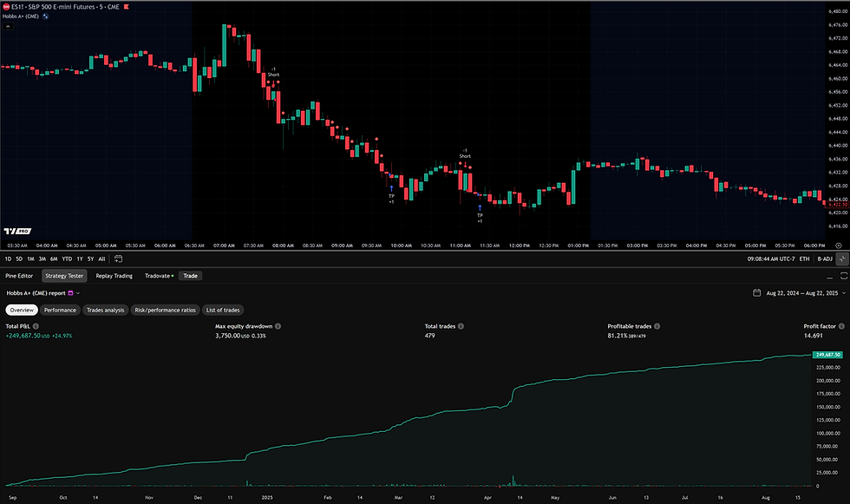Click info icon next to Profit factor

[842, 326]
